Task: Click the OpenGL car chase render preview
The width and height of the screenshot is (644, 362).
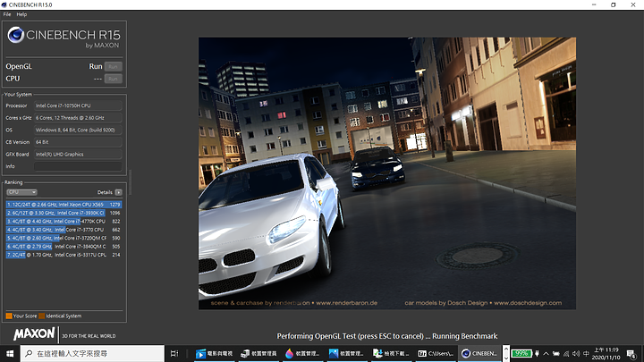Action: pyautogui.click(x=387, y=173)
